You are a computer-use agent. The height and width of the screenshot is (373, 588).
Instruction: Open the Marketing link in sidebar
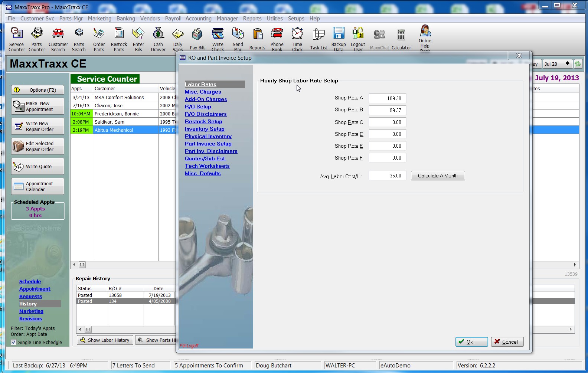coord(31,311)
